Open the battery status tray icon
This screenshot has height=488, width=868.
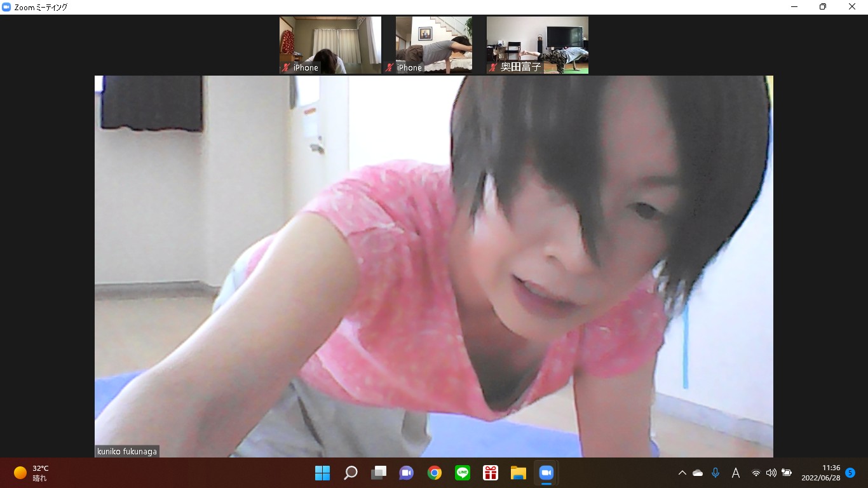[x=787, y=473]
